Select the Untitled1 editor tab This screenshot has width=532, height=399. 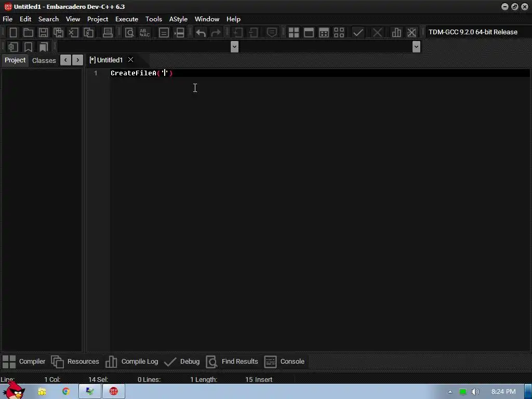106,60
